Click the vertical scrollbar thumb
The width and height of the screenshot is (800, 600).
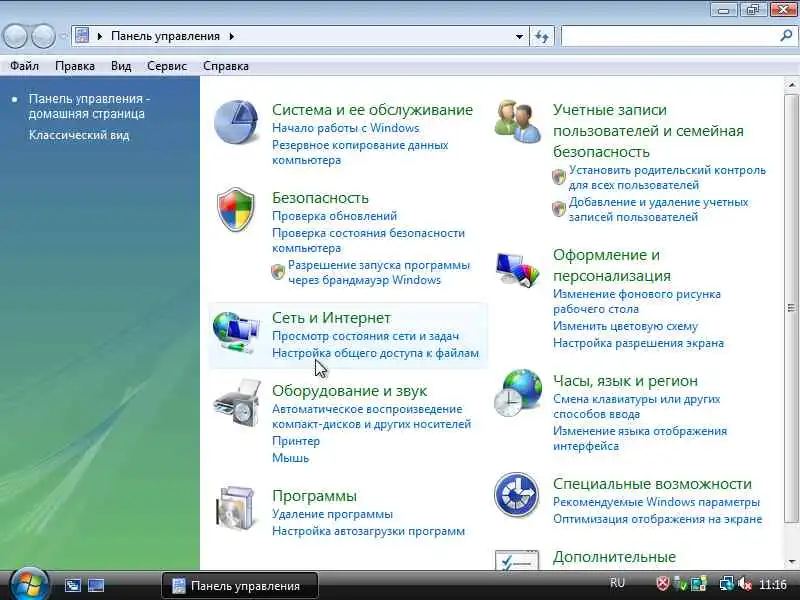pos(791,308)
